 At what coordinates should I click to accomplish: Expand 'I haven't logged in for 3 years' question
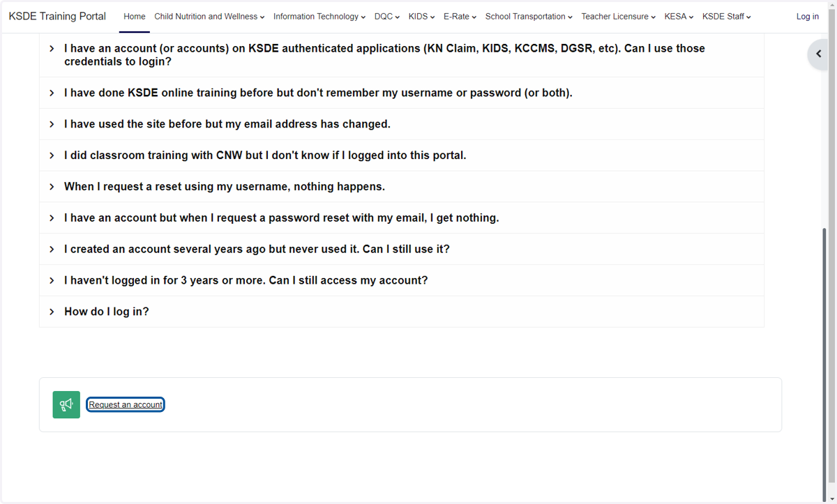401,280
